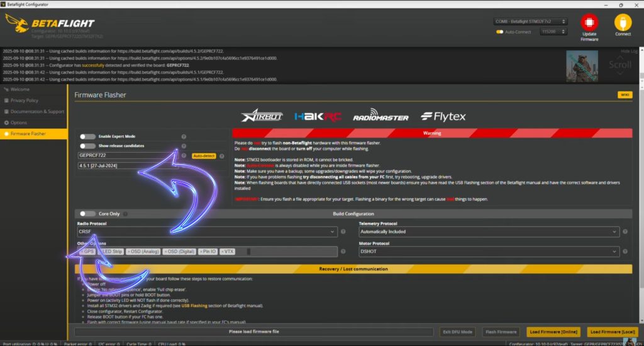Click 'CPU Load: 0 %' in status bar
644x346 pixels.
tap(172, 344)
